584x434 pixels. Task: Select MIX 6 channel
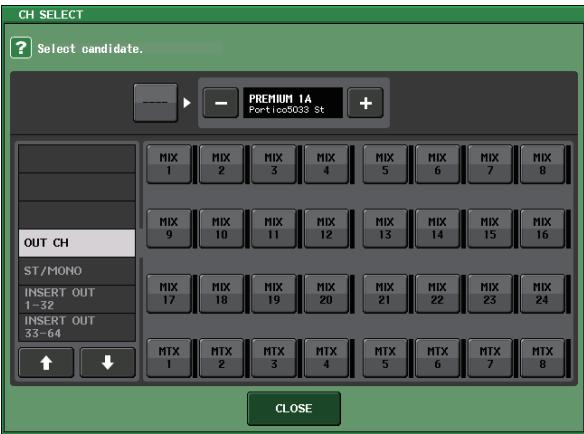click(438, 164)
